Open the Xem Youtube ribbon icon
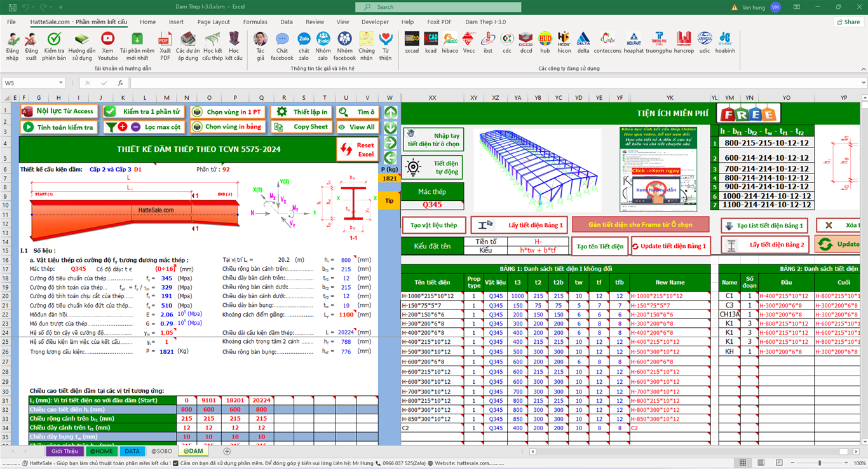 (107, 40)
